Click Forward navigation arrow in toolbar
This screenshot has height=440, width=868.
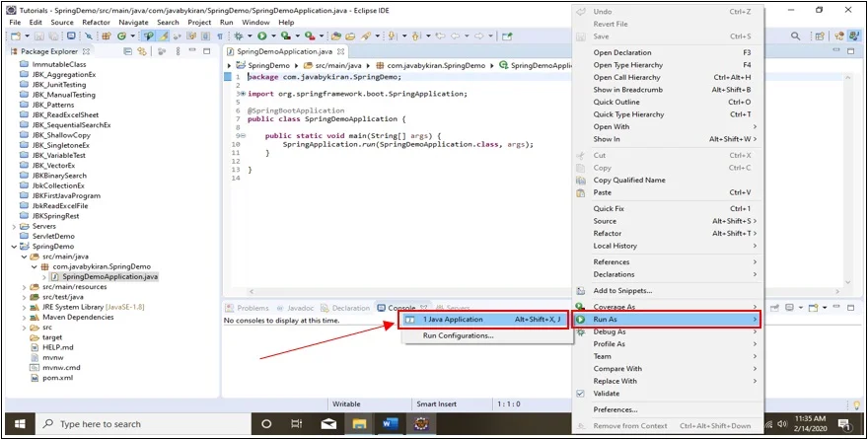pyautogui.click(x=479, y=36)
